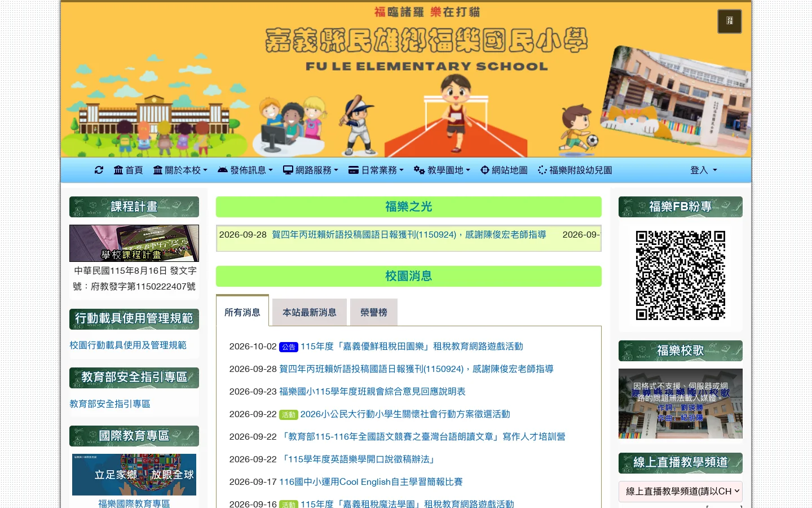Screen dimensions: 812x508
Task: Open 115學年度英語樂學開口說徵稿辦法 link
Action: [358, 459]
